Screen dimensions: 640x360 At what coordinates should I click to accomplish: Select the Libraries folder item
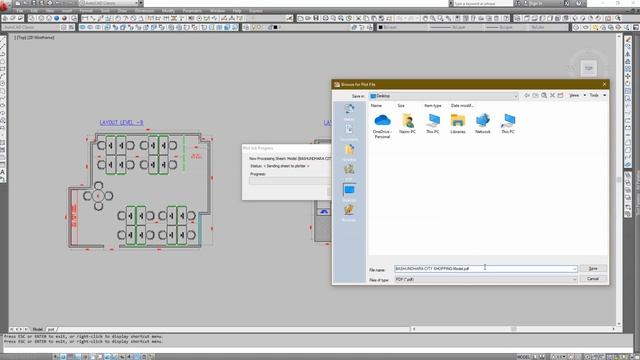458,124
